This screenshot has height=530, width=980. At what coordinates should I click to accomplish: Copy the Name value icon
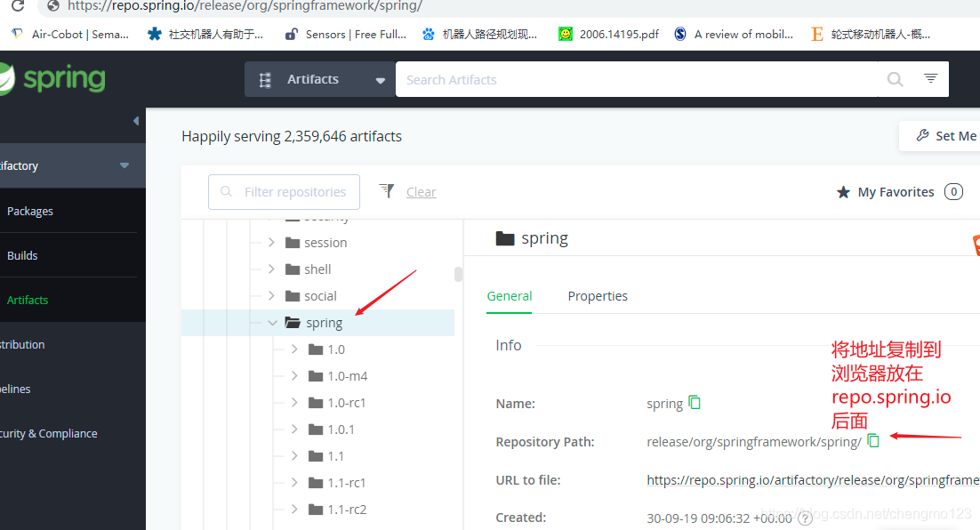tap(695, 403)
